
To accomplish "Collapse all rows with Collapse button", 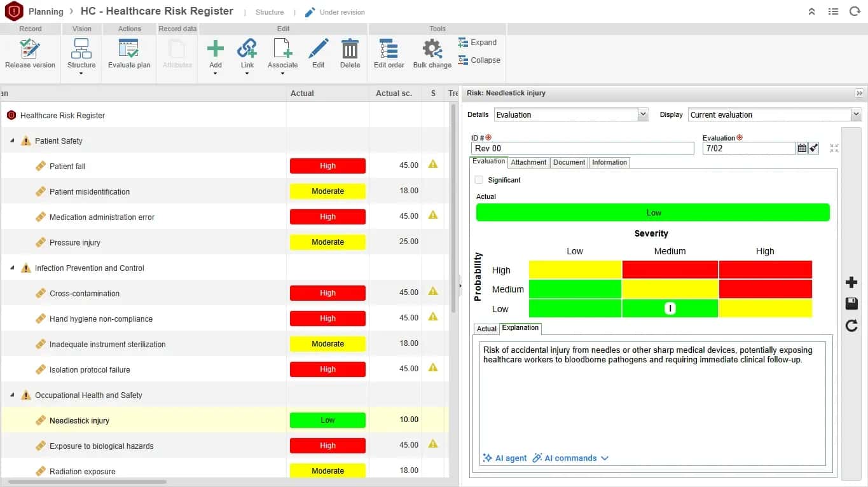I will tap(479, 60).
